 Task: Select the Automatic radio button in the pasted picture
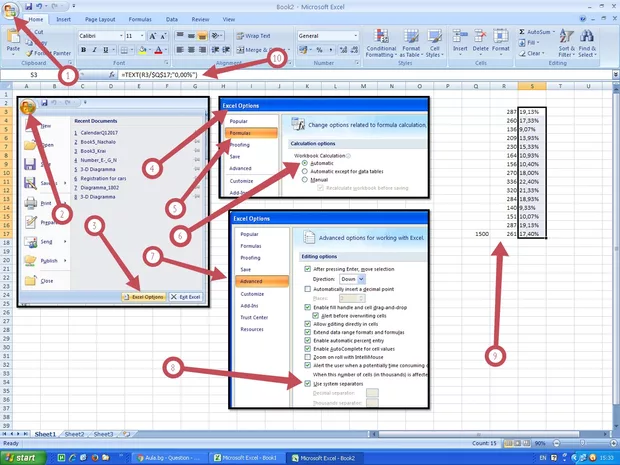[304, 163]
